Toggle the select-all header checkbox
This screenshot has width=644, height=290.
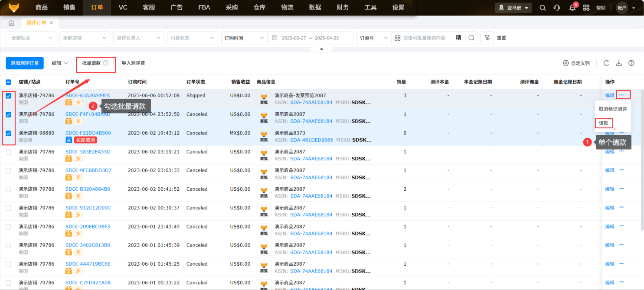coord(8,82)
